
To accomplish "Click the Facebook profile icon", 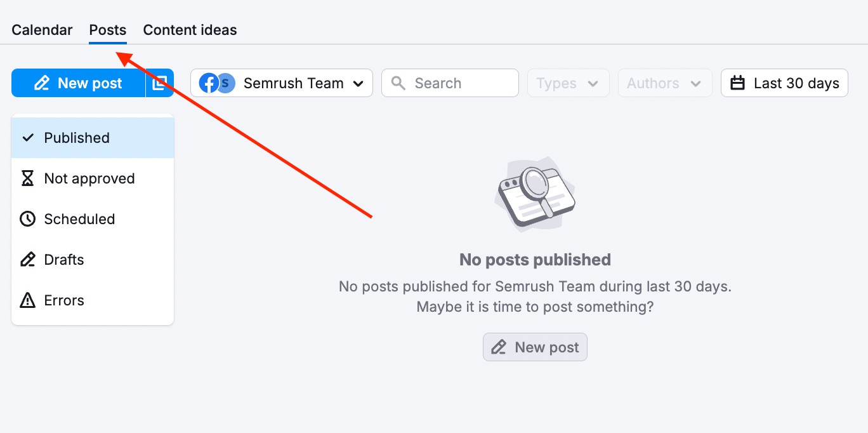I will coord(208,83).
